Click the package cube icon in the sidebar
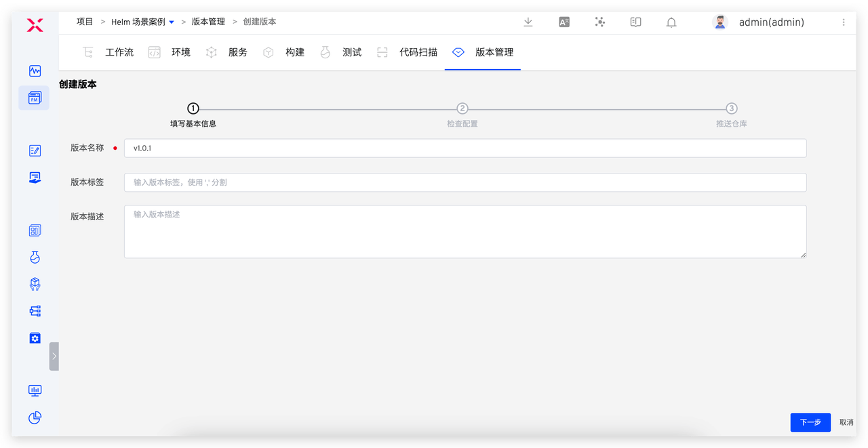868x448 pixels. coord(35,284)
